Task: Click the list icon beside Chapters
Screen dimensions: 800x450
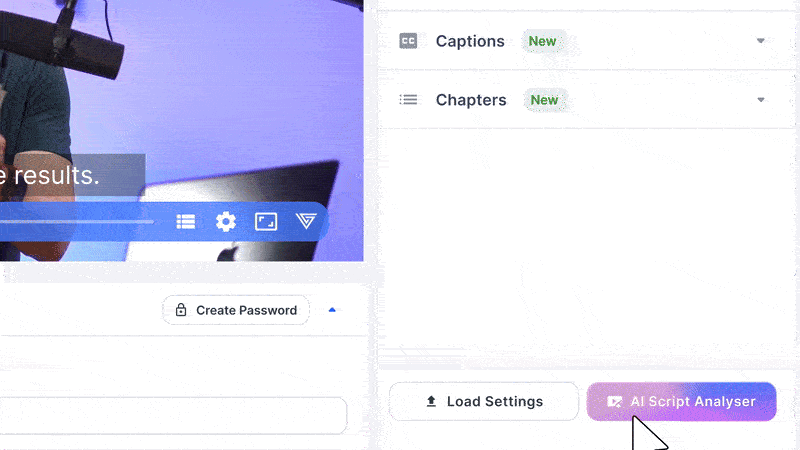Action: click(x=408, y=99)
